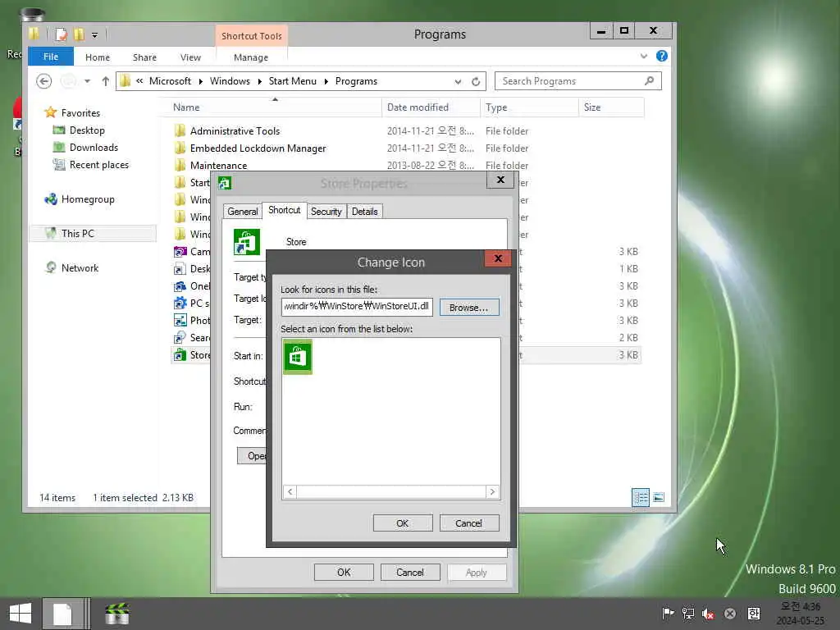Viewport: 840px width, 630px height.
Task: Switch to details view icon
Action: [x=641, y=497]
